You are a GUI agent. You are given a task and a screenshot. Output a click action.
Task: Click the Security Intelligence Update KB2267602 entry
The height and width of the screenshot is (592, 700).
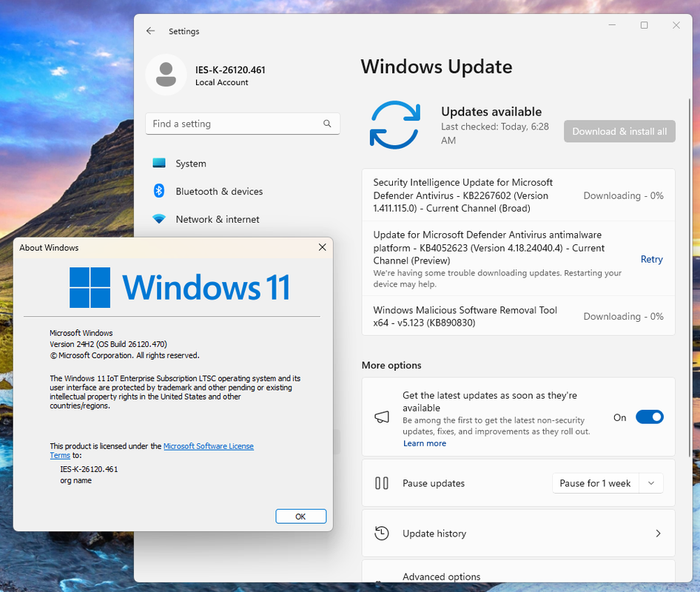click(x=518, y=195)
